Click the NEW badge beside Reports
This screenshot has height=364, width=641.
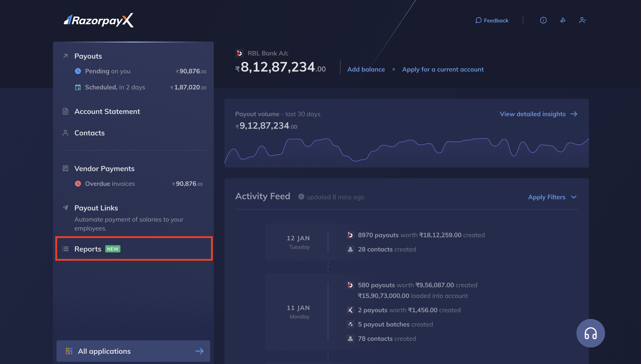[x=113, y=249]
